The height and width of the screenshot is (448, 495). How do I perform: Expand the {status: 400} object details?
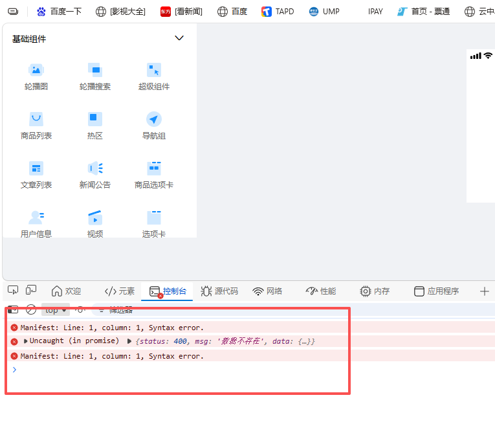[x=129, y=341]
